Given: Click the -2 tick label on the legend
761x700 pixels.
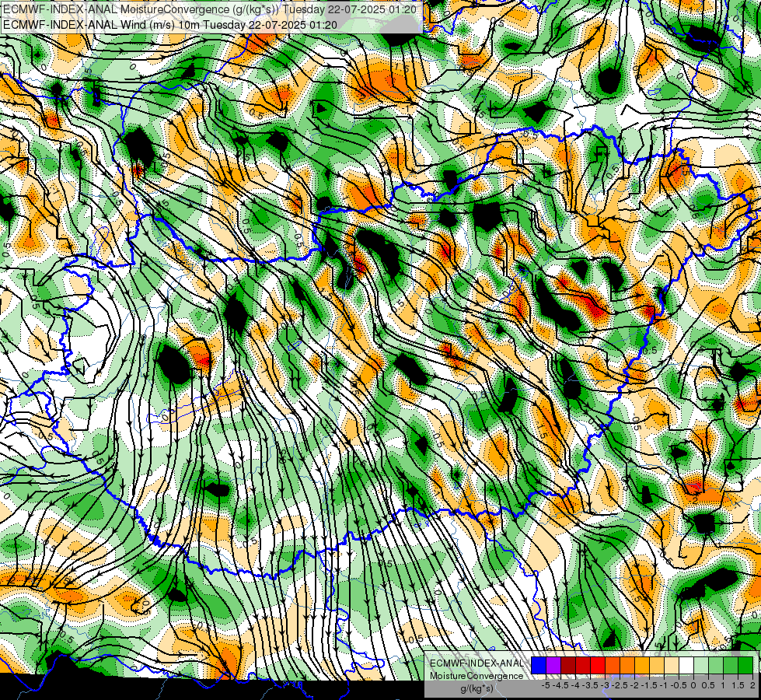Looking at the screenshot, I should click(634, 685).
